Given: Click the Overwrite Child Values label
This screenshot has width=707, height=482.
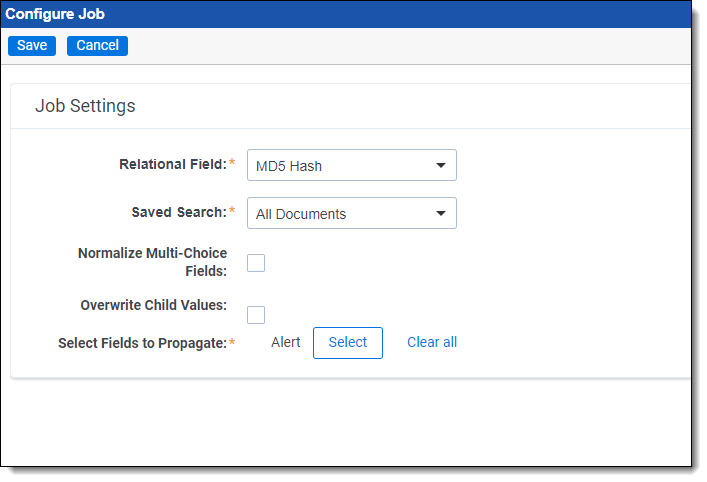Looking at the screenshot, I should pos(154,305).
